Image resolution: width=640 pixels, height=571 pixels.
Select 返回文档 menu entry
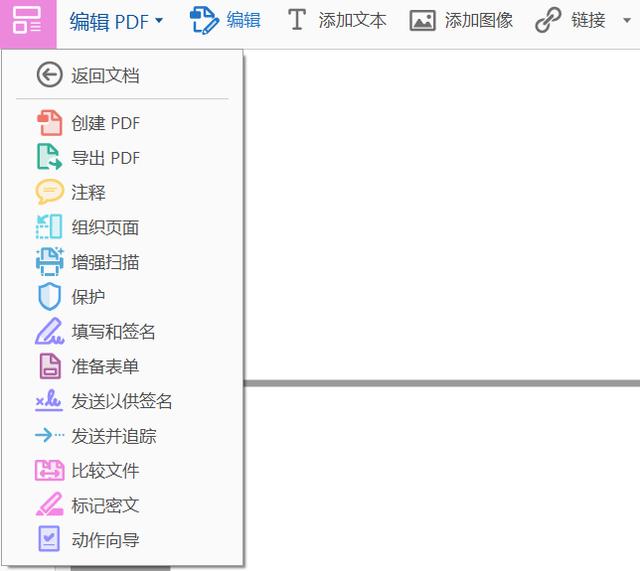click(105, 76)
